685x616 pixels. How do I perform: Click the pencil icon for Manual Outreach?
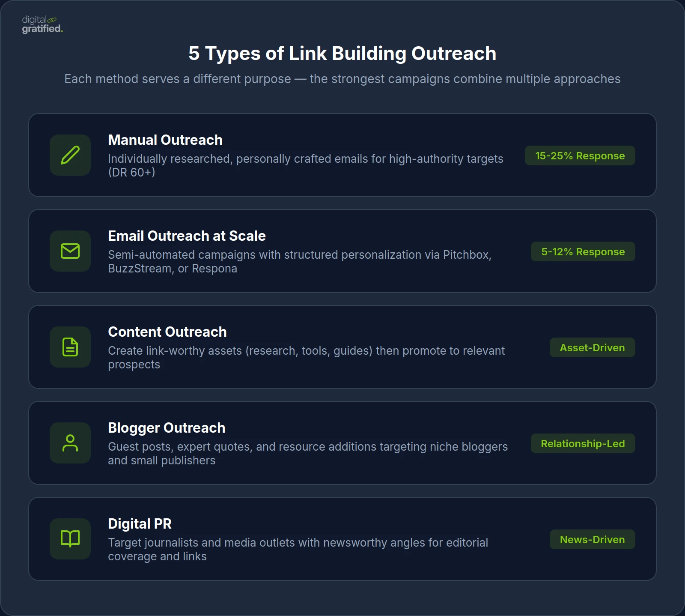coord(70,155)
